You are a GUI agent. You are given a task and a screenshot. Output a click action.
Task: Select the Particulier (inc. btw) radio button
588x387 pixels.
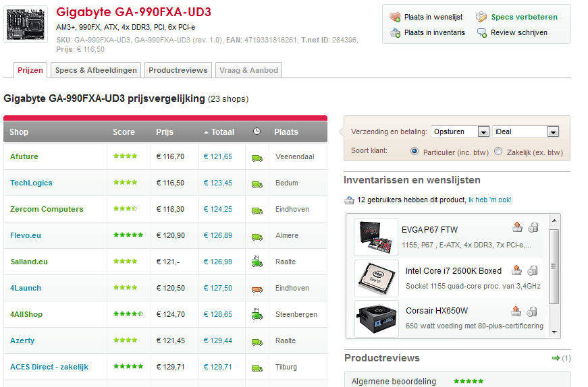coord(415,151)
